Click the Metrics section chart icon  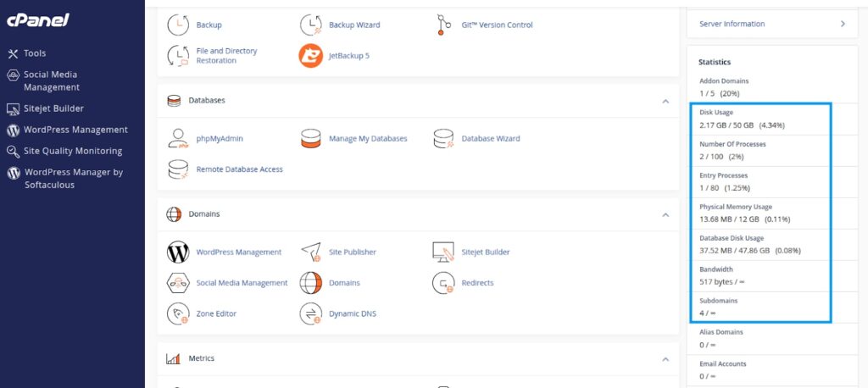tap(173, 358)
